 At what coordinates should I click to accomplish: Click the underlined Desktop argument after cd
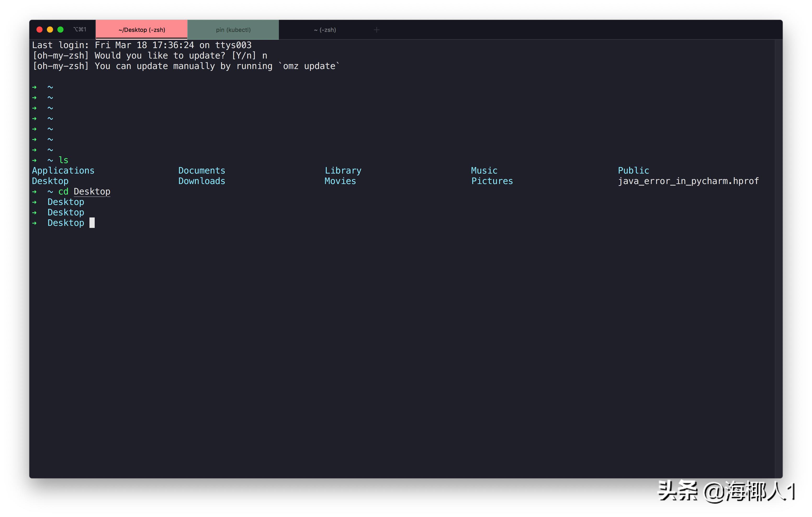coord(92,191)
